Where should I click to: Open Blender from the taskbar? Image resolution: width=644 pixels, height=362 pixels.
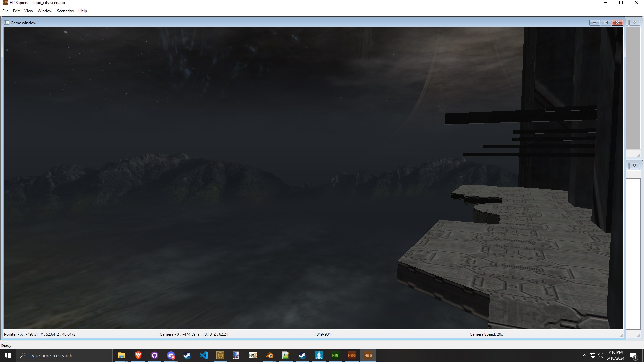(x=269, y=355)
